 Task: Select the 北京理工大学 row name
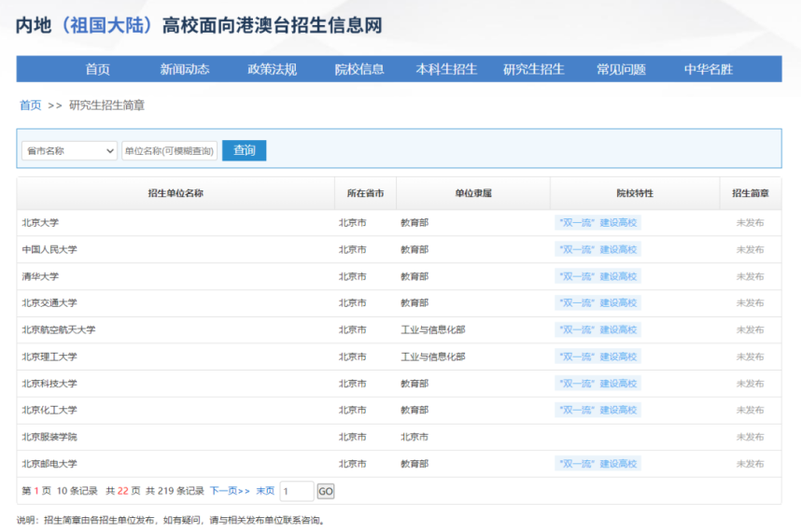coord(49,357)
